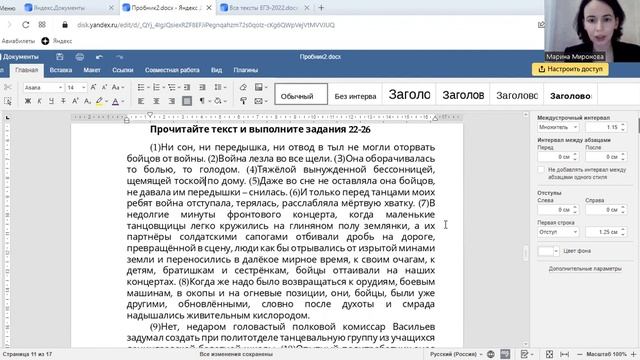640x360 pixels.
Task: Click the multilevel list icon
Action: 173,87
